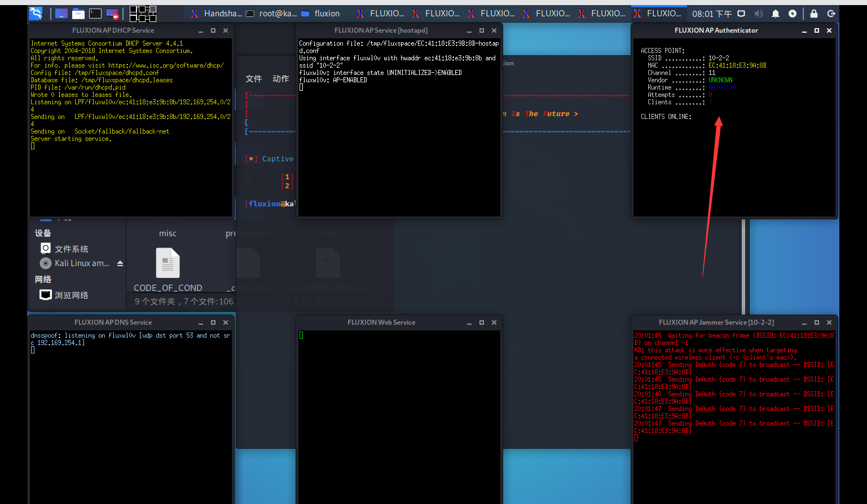Switch to the fluxion folder task

[320, 14]
